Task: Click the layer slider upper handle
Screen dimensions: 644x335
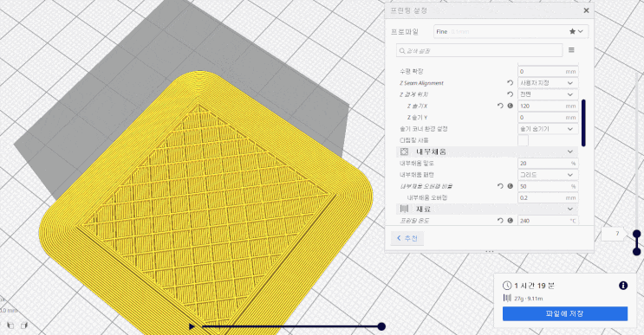Action: 636,234
